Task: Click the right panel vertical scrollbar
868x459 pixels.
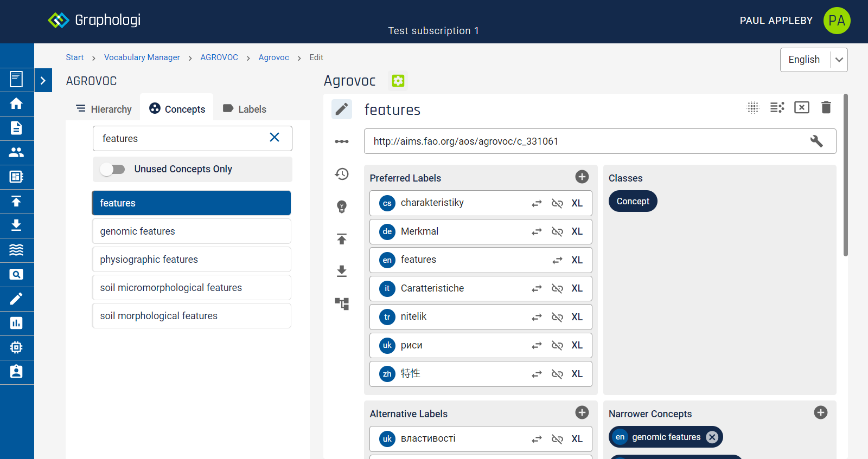Action: point(846,175)
